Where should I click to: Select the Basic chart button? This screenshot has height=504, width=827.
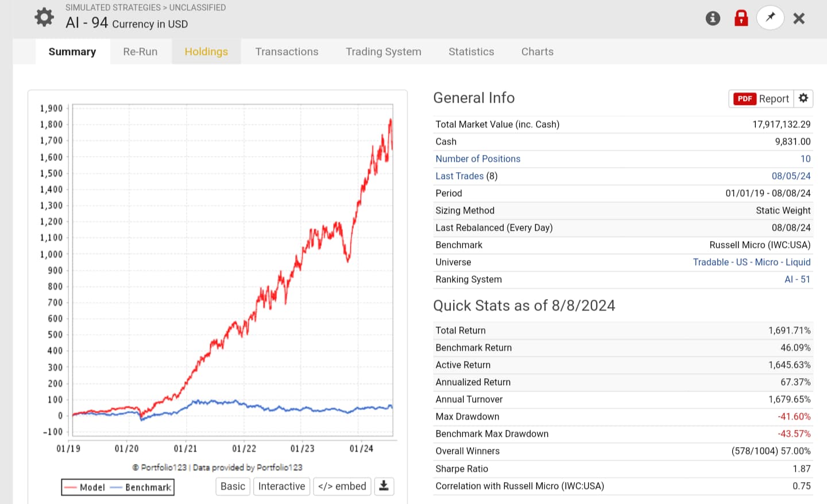click(233, 486)
